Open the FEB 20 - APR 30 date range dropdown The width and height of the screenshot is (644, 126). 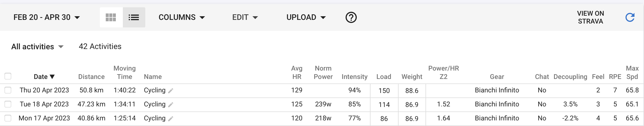[47, 17]
